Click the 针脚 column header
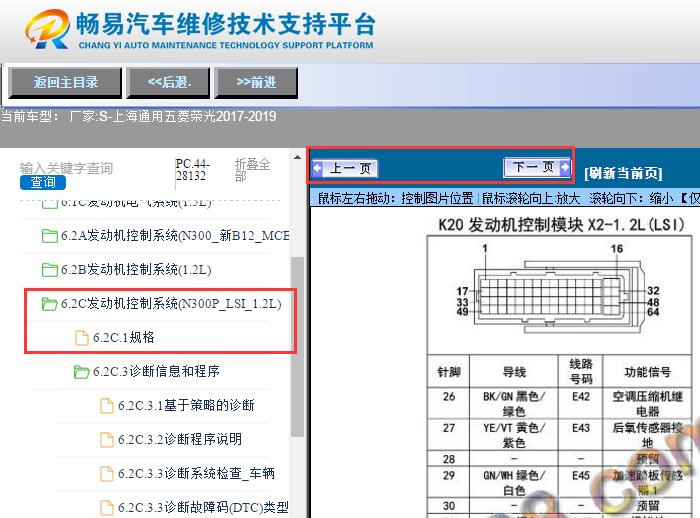Image resolution: width=700 pixels, height=518 pixels. click(x=449, y=372)
